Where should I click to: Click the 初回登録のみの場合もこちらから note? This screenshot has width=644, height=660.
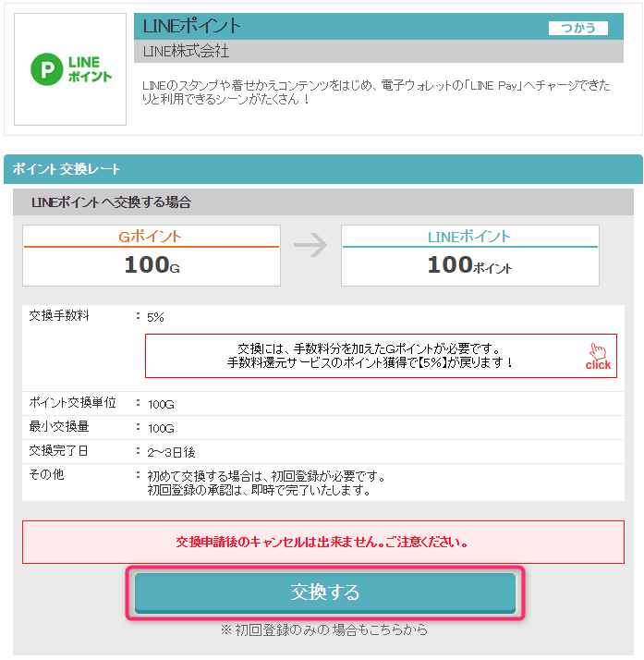tap(324, 629)
